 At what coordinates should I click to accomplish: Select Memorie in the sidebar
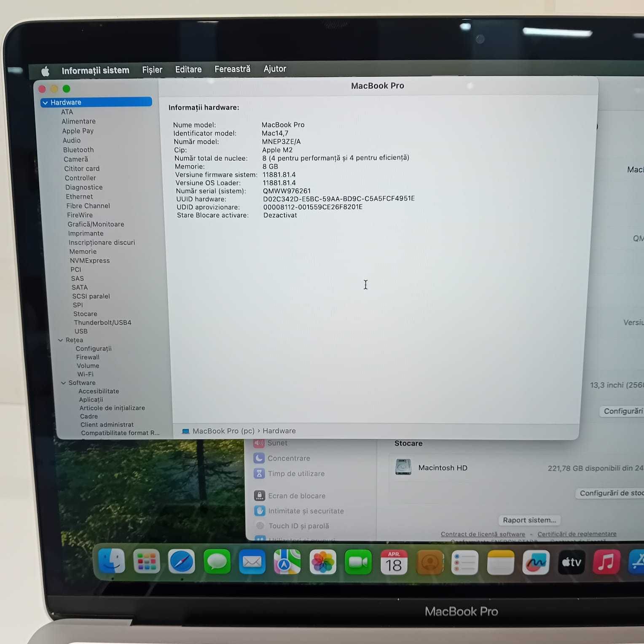pos(83,251)
